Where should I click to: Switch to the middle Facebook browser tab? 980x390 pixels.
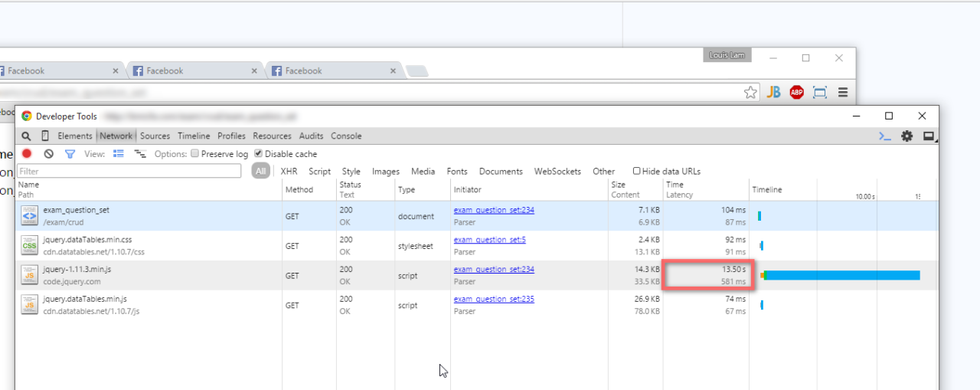click(x=195, y=70)
